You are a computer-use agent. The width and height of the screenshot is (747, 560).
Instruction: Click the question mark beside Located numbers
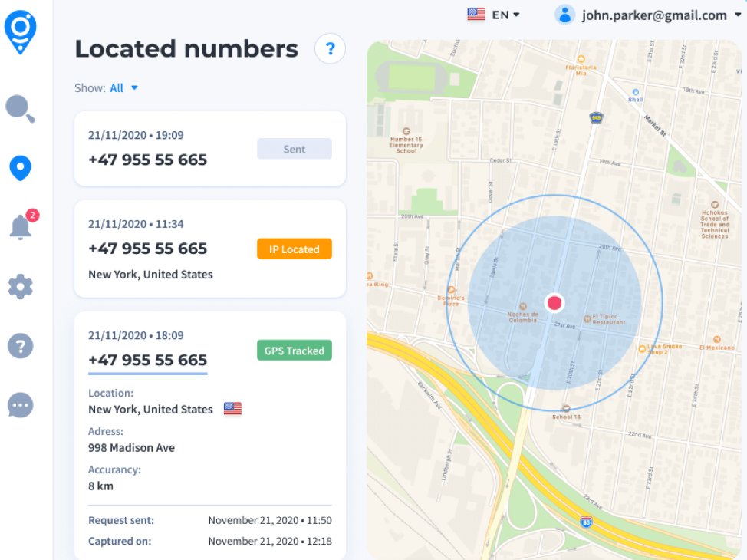coord(330,48)
